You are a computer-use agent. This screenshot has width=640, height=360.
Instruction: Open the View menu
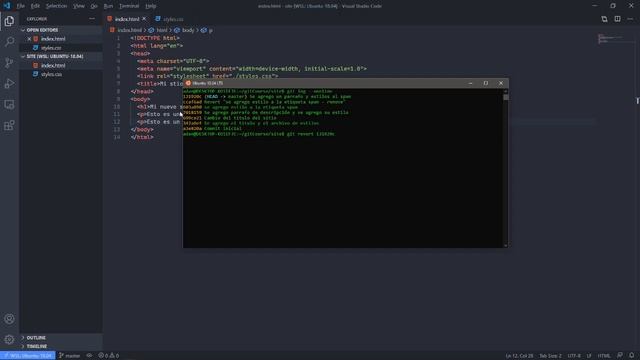79,6
